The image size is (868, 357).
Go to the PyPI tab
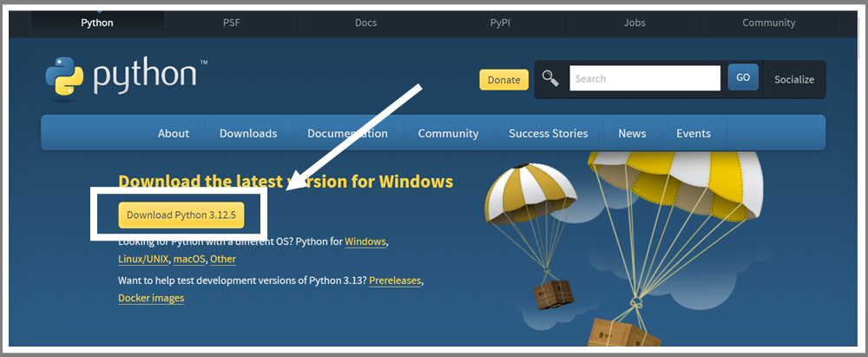tap(501, 23)
